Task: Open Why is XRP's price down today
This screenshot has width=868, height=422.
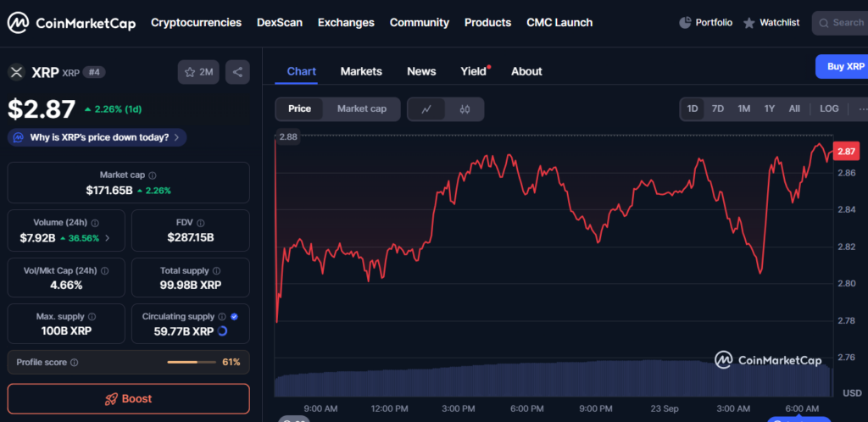Action: point(97,137)
